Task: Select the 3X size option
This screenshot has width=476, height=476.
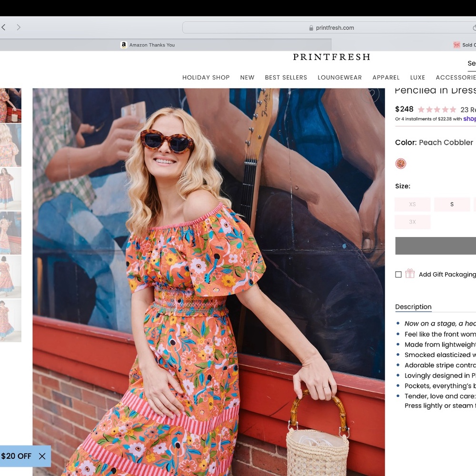Action: 412,222
